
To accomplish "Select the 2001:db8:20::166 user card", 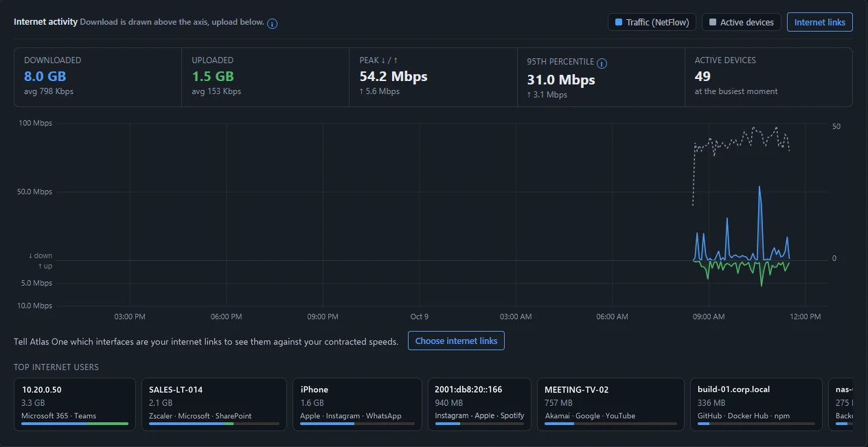I will pyautogui.click(x=479, y=404).
